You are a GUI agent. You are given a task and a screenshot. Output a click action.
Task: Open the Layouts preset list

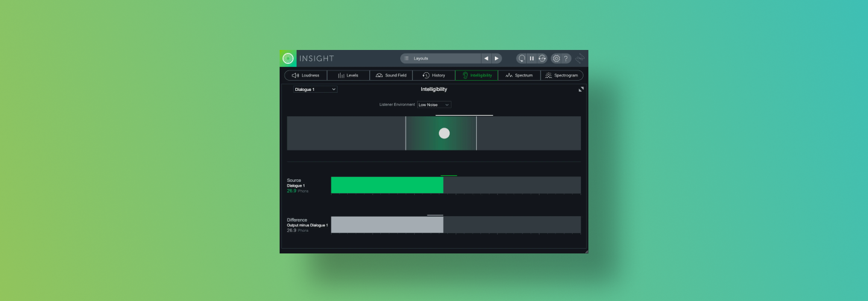[441, 58]
